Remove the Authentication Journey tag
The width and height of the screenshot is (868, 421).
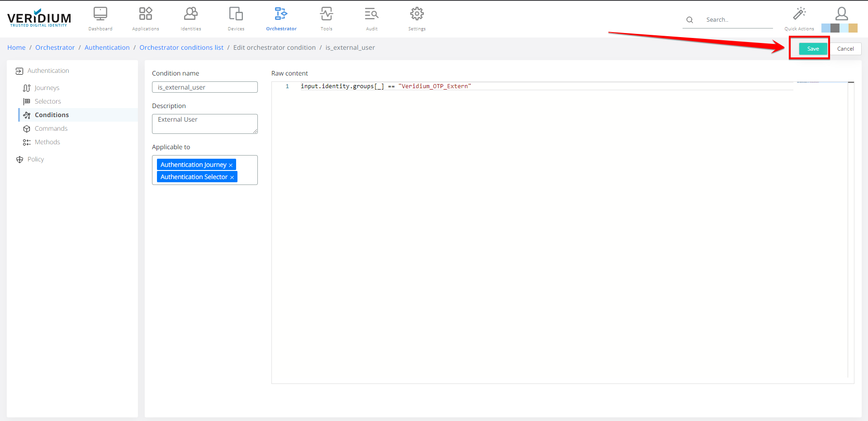pos(231,165)
